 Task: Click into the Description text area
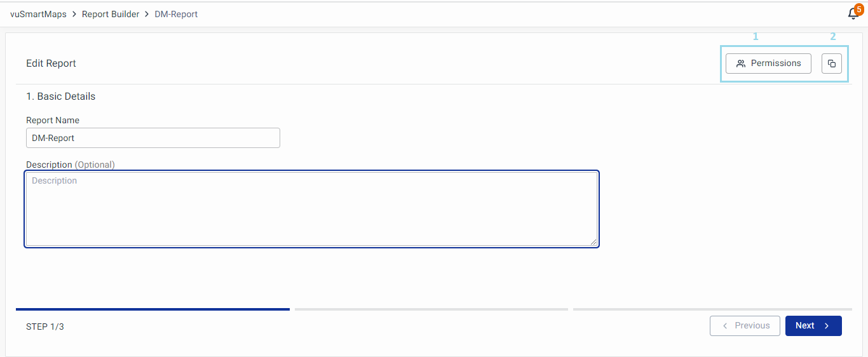pyautogui.click(x=311, y=208)
